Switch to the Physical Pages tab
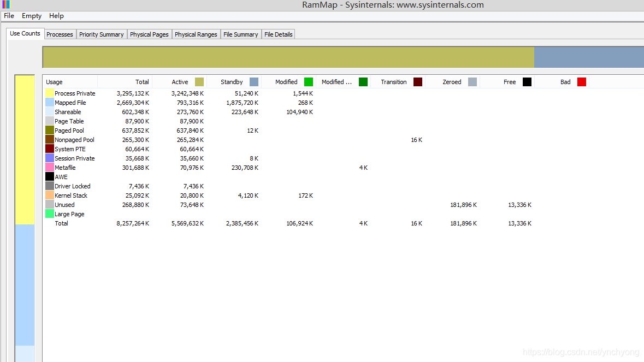 149,34
